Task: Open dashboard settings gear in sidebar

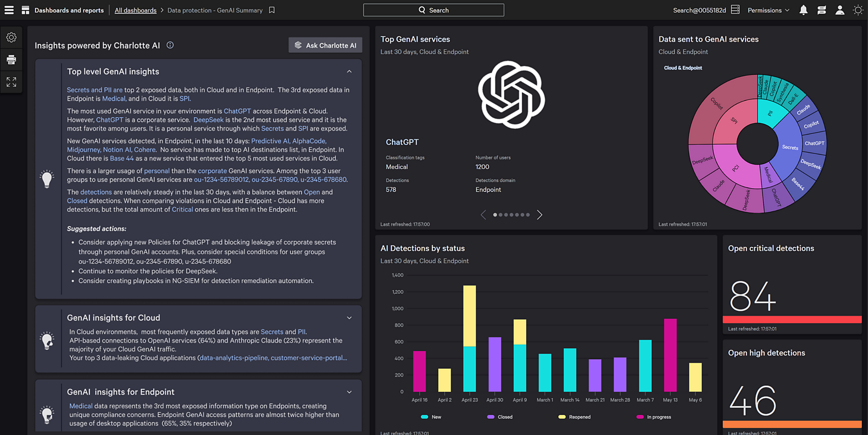Action: [x=11, y=38]
